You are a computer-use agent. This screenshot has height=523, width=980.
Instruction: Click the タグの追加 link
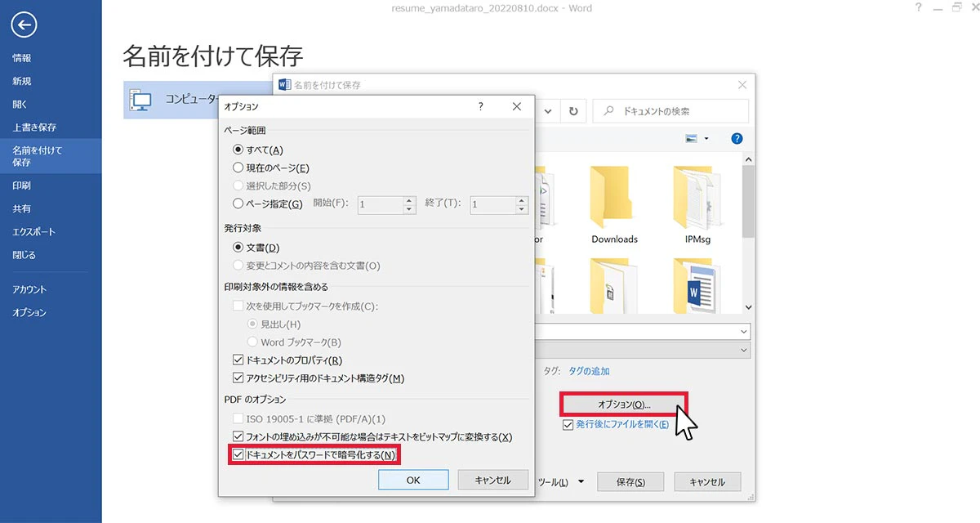589,371
